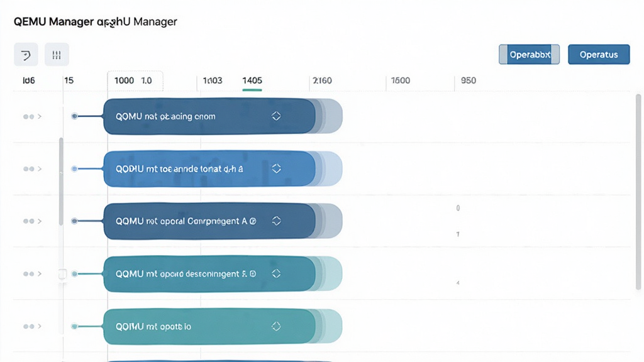Click diamond icon on 'annde tonat' bar
This screenshot has height=362, width=644.
point(276,168)
